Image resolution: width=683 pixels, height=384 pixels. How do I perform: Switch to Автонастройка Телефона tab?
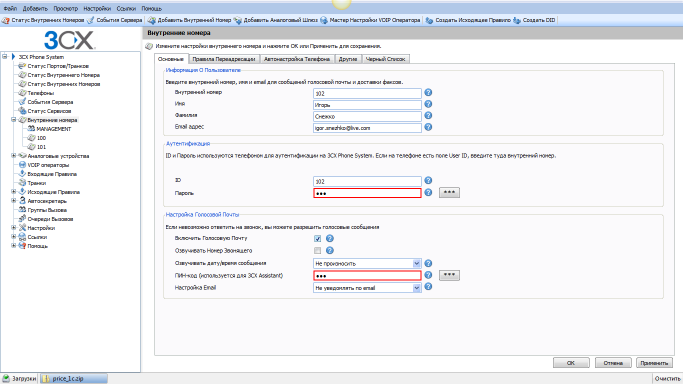click(297, 59)
